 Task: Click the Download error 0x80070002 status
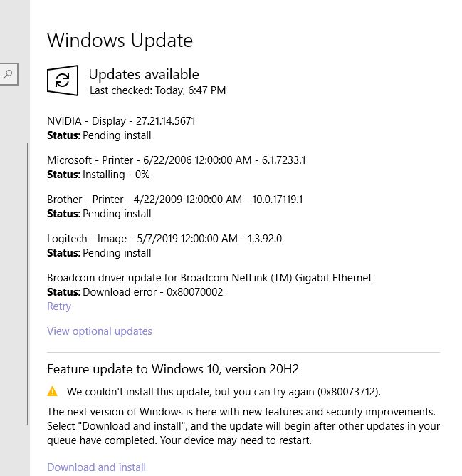tap(152, 292)
